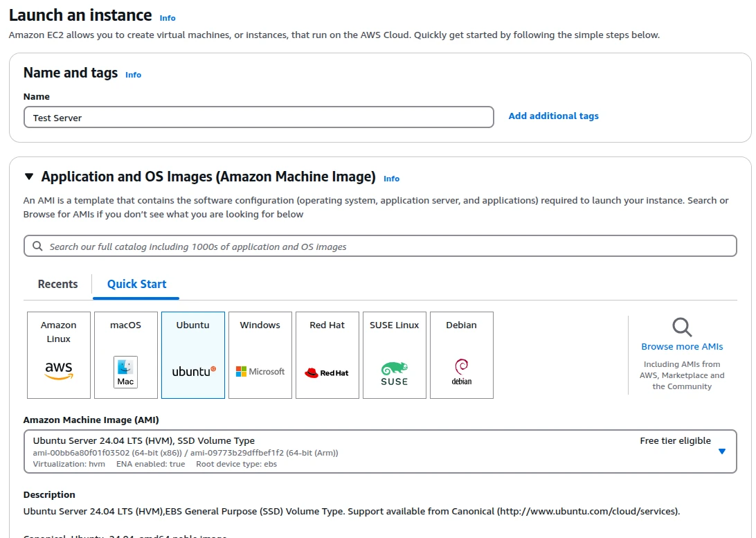Collapse the Application and OS Images section
Screen dimensions: 756x538
pos(29,177)
